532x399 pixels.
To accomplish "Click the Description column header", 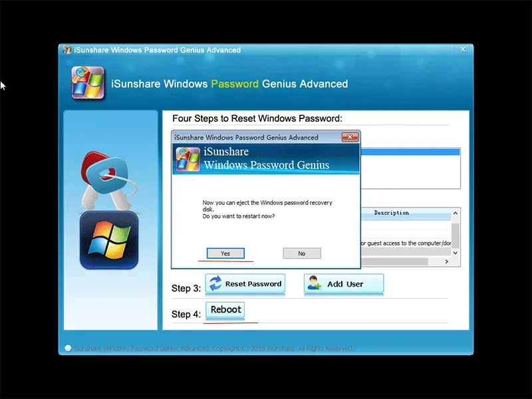I will tap(391, 213).
